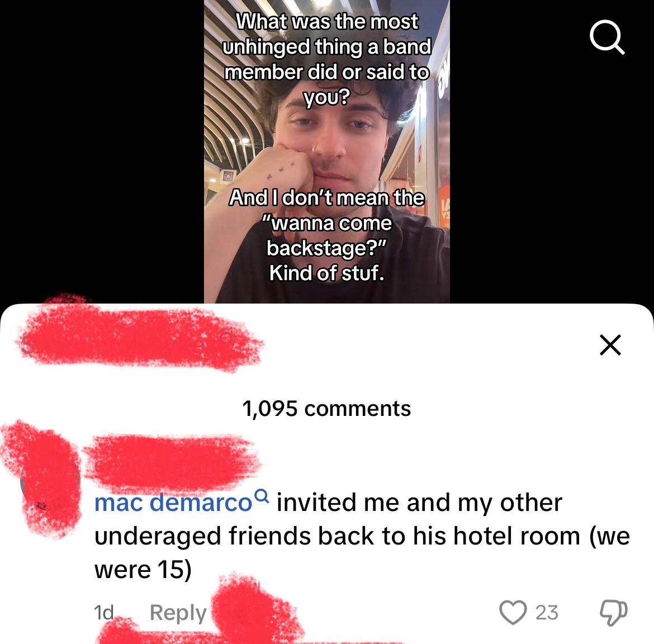Select the comment text about hotel room
The image size is (654, 644).
362,536
